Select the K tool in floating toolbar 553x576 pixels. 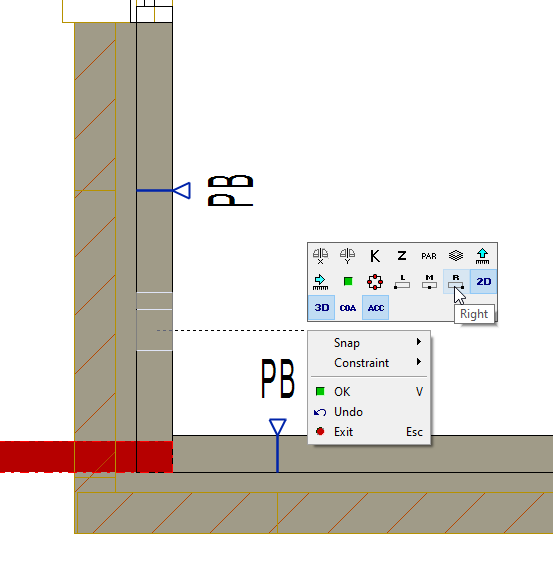375,256
